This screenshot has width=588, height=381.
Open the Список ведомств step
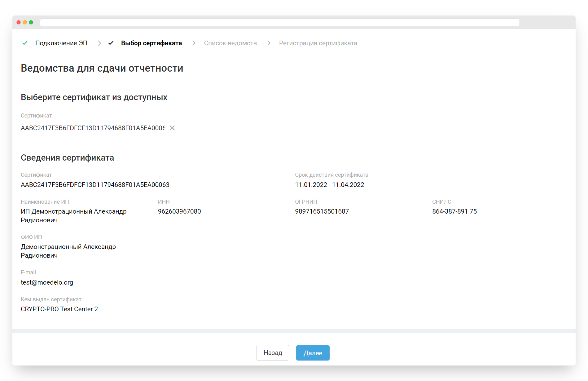click(230, 43)
